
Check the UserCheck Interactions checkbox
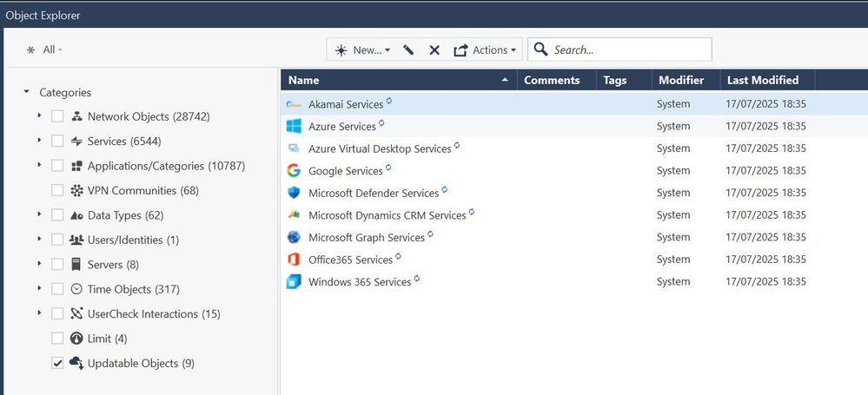coord(57,313)
